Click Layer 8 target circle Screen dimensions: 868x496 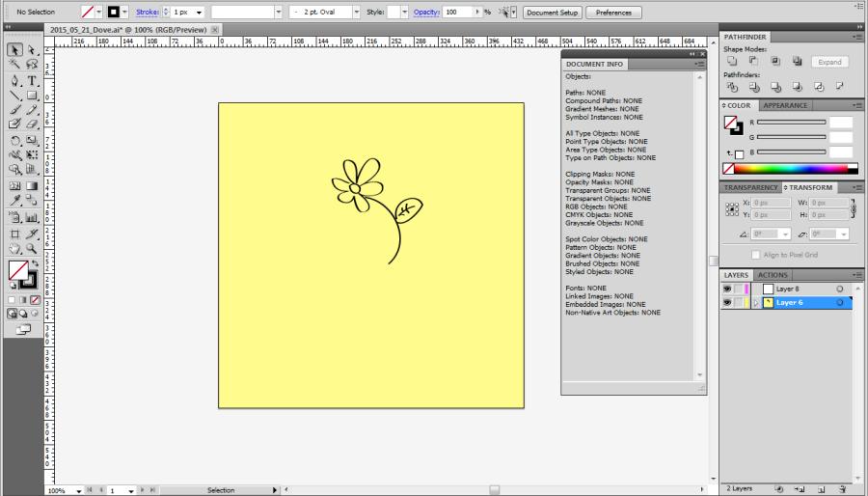pos(840,289)
